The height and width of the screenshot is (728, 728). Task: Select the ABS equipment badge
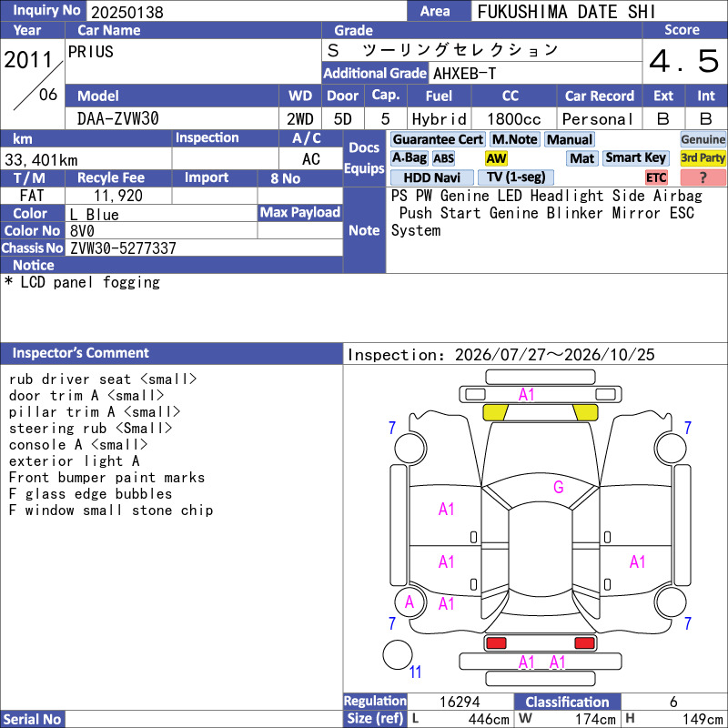(x=443, y=158)
